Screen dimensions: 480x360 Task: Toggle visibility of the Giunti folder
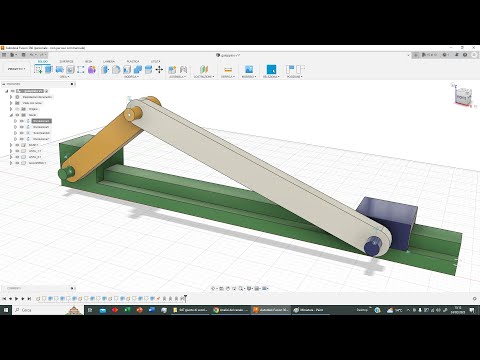(x=17, y=115)
